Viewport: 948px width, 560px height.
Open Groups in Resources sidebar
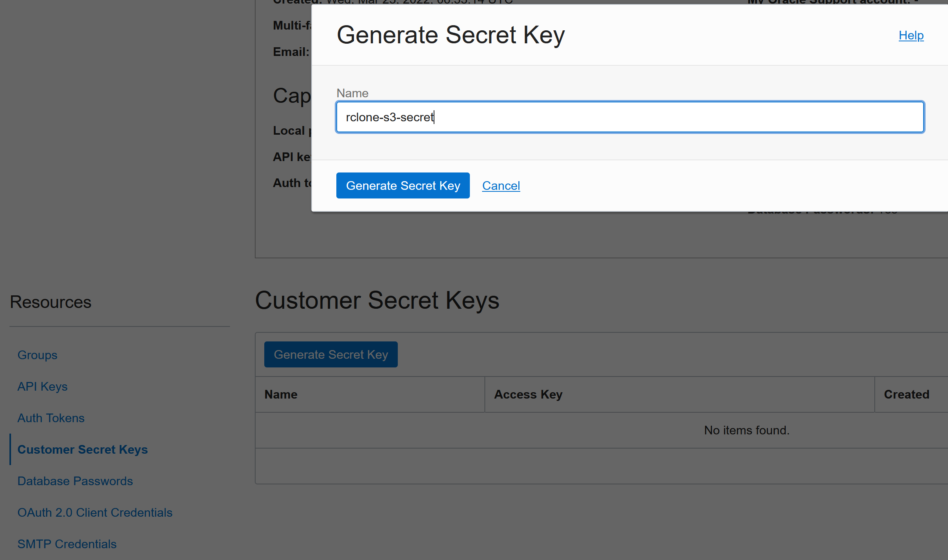tap(37, 355)
